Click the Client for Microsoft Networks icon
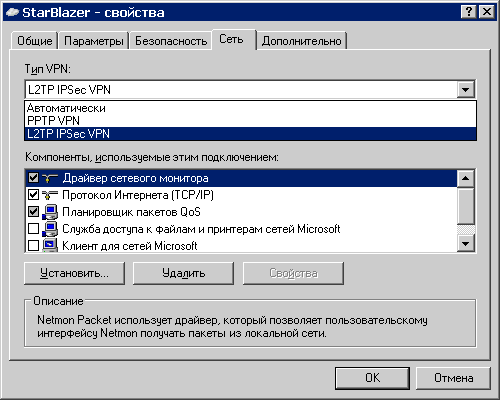 (50, 246)
